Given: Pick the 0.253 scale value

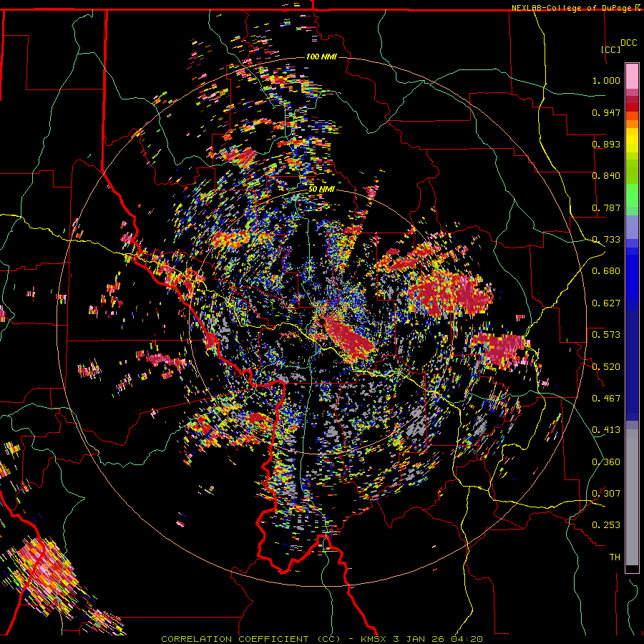Looking at the screenshot, I should 606,525.
